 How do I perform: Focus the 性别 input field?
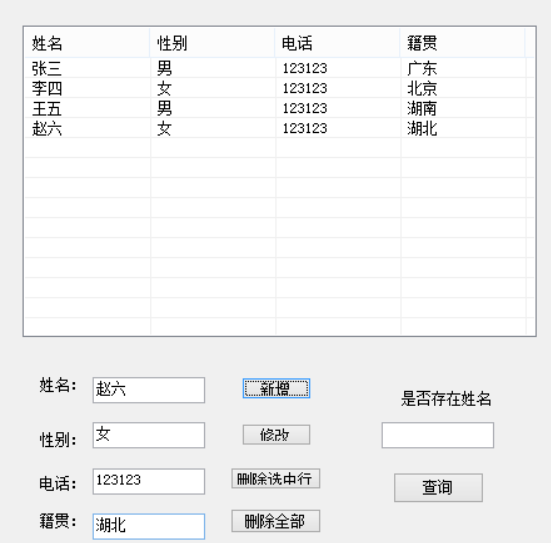point(149,435)
